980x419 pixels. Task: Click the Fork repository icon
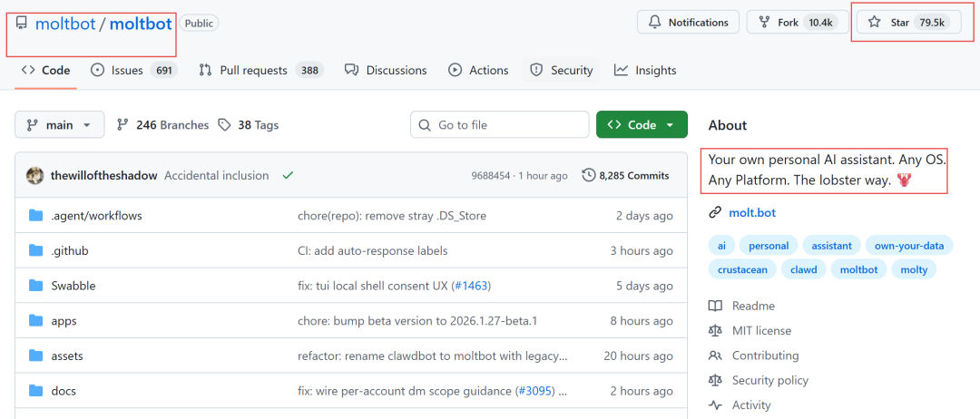point(763,22)
